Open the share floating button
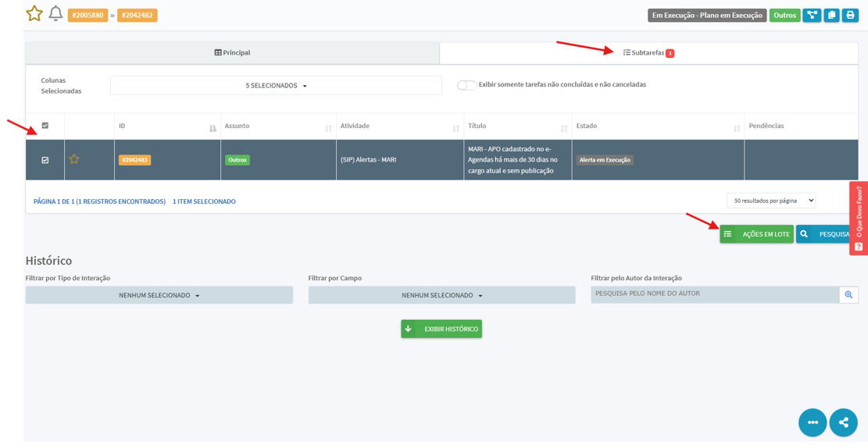868x448 pixels. (843, 422)
